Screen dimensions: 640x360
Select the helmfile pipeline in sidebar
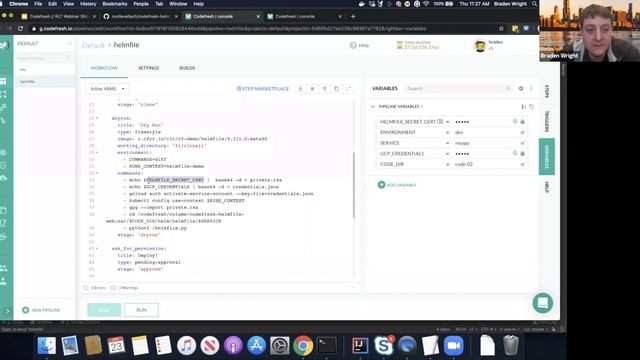(44, 82)
